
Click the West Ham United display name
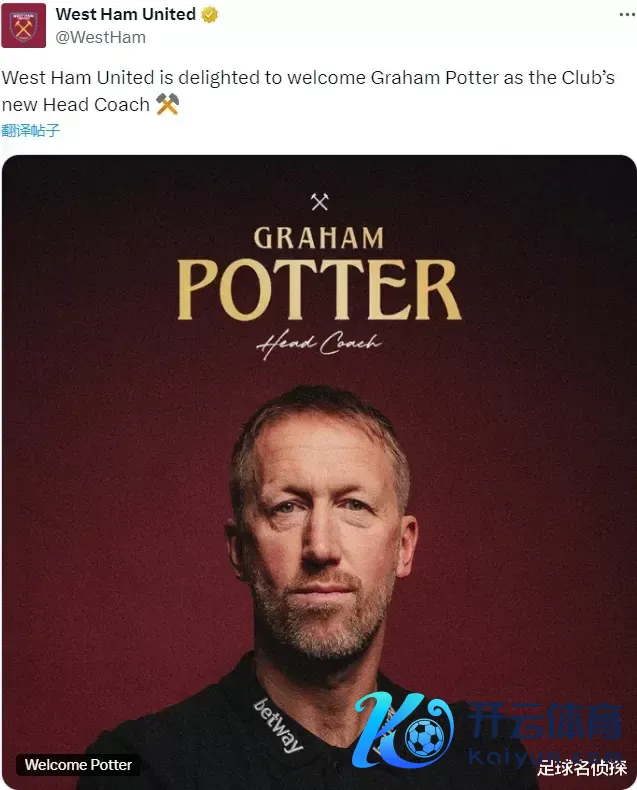point(125,14)
